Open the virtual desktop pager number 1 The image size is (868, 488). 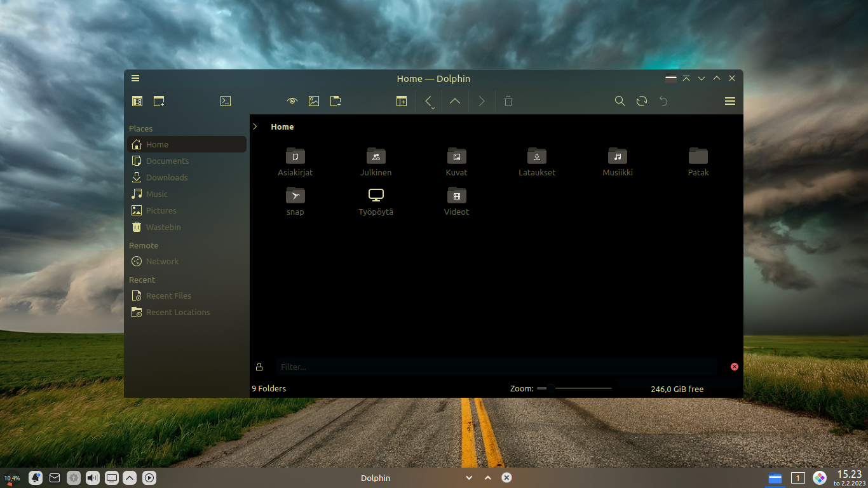798,478
